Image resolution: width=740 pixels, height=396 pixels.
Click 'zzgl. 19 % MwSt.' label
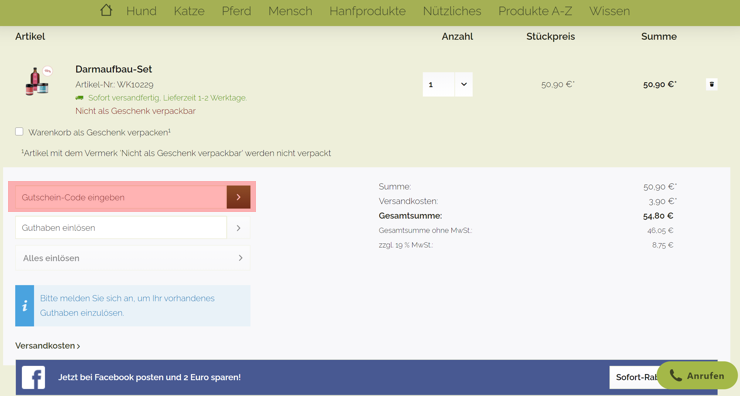406,245
